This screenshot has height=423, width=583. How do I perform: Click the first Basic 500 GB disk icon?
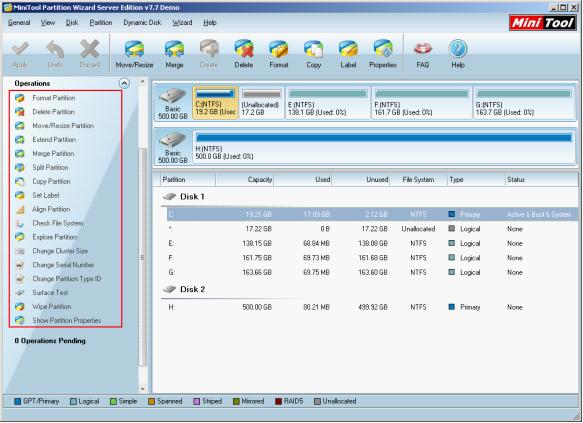[x=173, y=97]
